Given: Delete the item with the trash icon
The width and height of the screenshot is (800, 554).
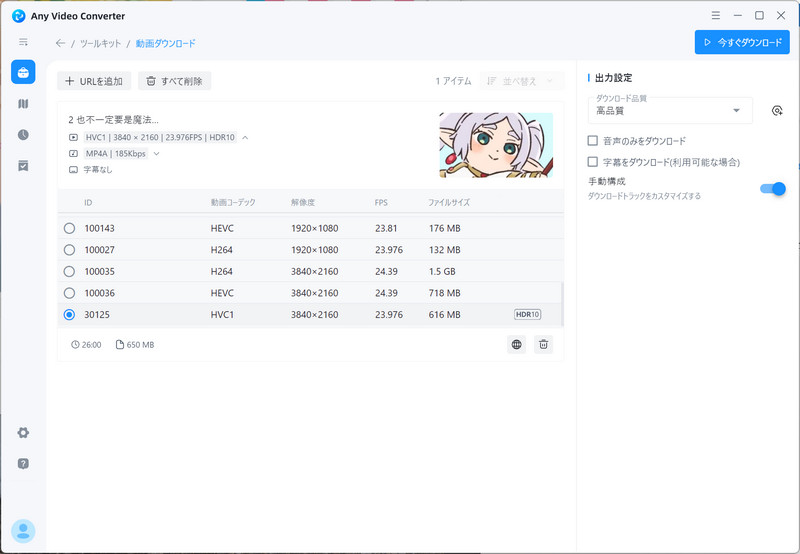Looking at the screenshot, I should 543,344.
